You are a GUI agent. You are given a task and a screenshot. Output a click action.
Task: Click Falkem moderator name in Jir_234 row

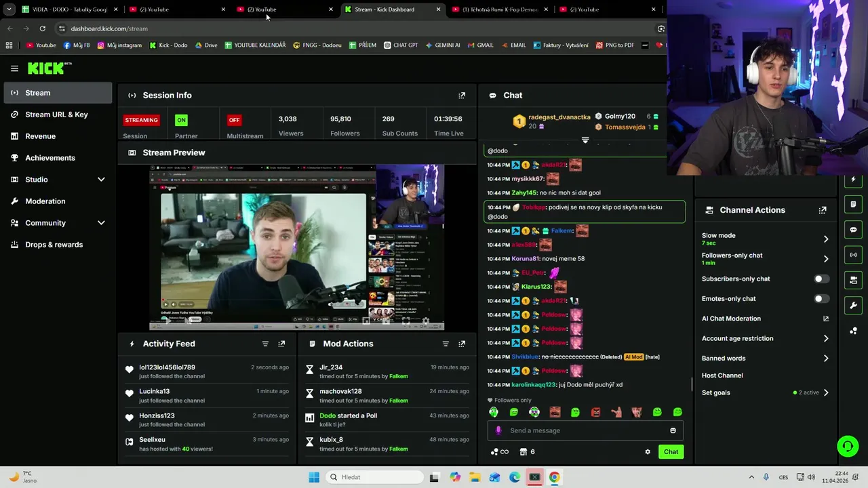tap(398, 376)
